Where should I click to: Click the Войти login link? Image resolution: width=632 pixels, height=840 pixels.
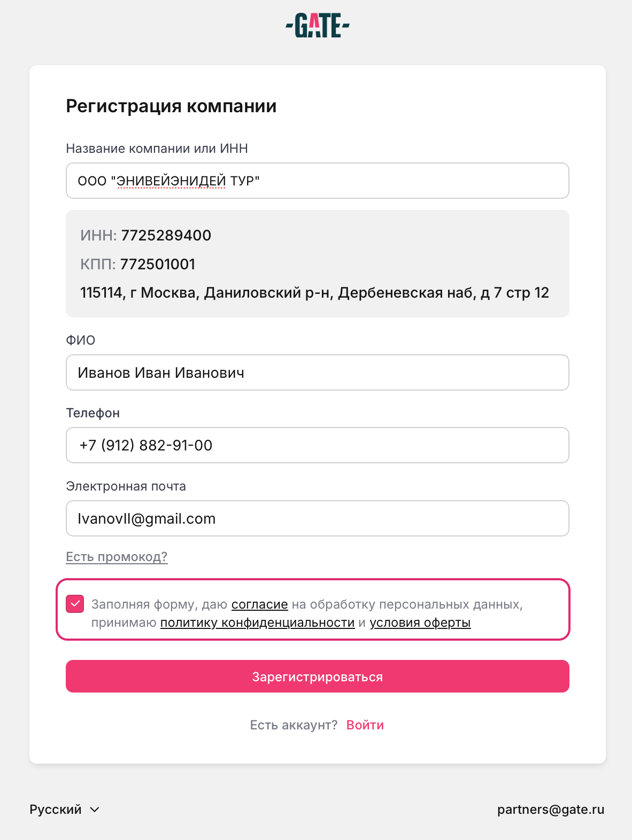click(x=365, y=725)
